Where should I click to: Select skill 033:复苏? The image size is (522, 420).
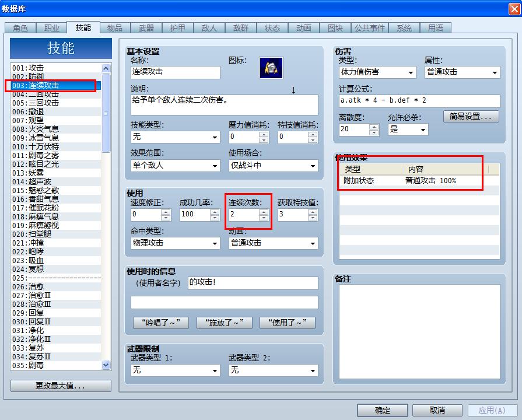[56, 348]
